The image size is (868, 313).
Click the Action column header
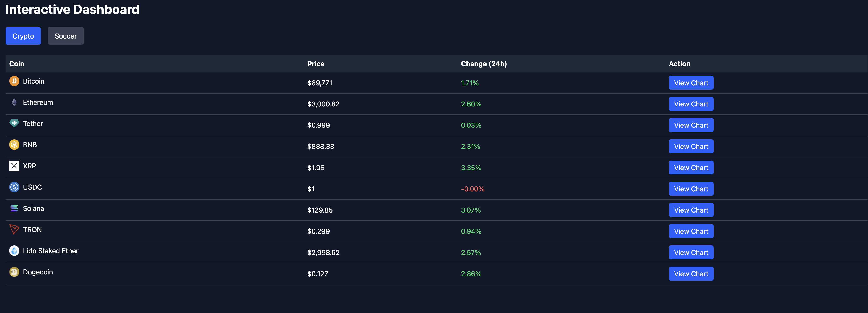point(679,64)
